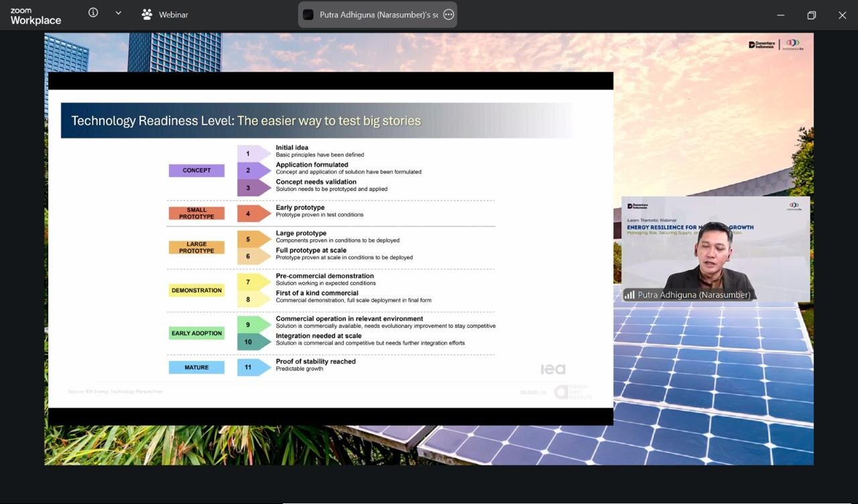Click the IEA logo on the slide
This screenshot has height=504, width=858.
(x=553, y=369)
